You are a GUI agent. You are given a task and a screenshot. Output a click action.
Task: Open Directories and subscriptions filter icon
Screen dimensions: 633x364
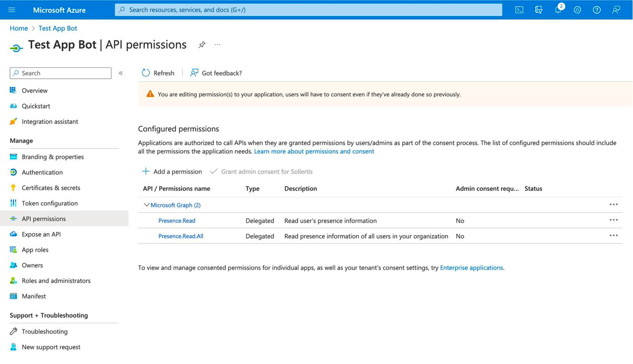539,10
